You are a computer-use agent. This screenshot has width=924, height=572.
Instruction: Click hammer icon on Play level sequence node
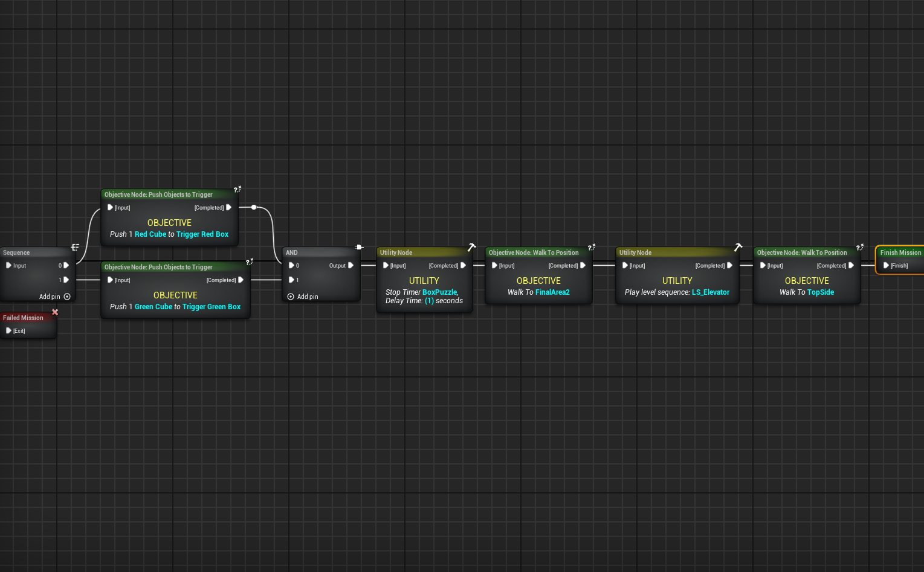738,247
